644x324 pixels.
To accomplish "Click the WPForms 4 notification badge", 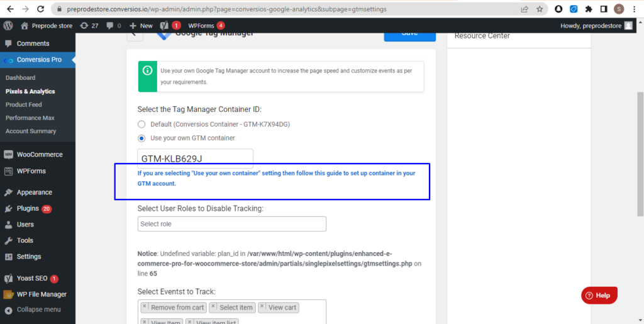I will coord(221,25).
